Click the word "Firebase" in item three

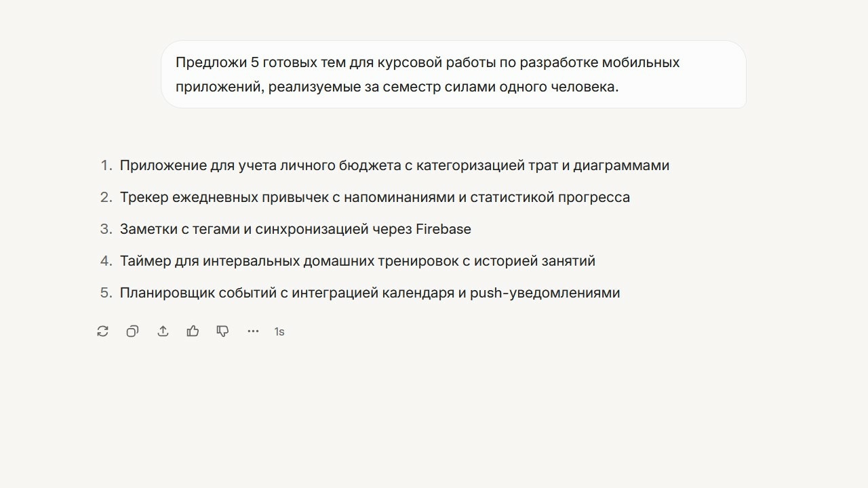pos(444,228)
